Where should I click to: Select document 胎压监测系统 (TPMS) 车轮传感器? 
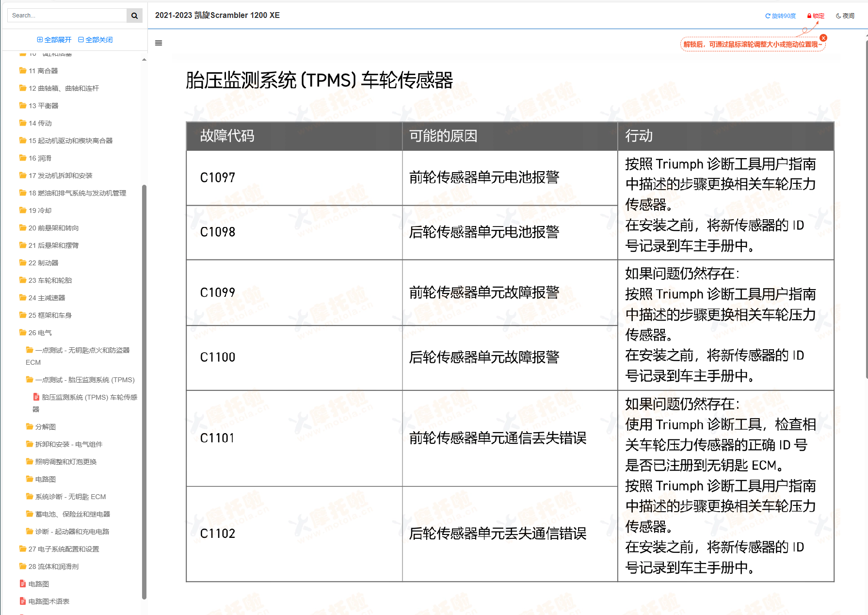[x=85, y=403]
